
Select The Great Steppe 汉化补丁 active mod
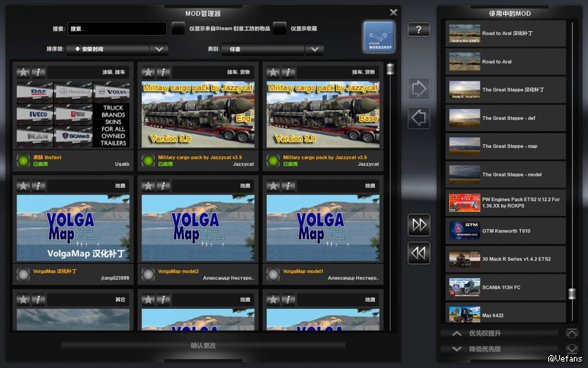506,90
